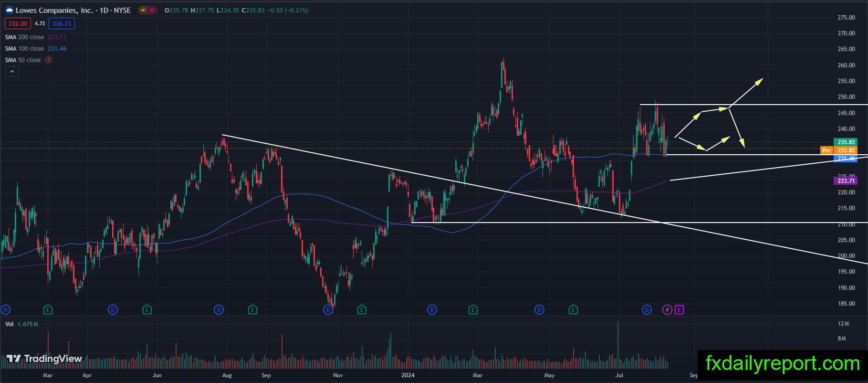868x383 pixels.
Task: Click the orange pre-market sun status icon
Action: pos(143,10)
